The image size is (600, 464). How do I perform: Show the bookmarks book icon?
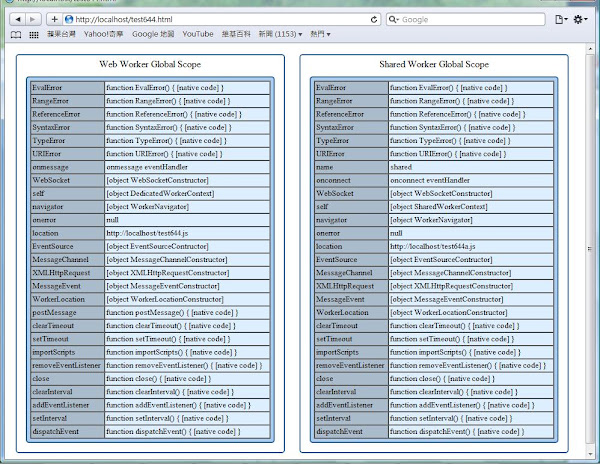pyautogui.click(x=16, y=35)
